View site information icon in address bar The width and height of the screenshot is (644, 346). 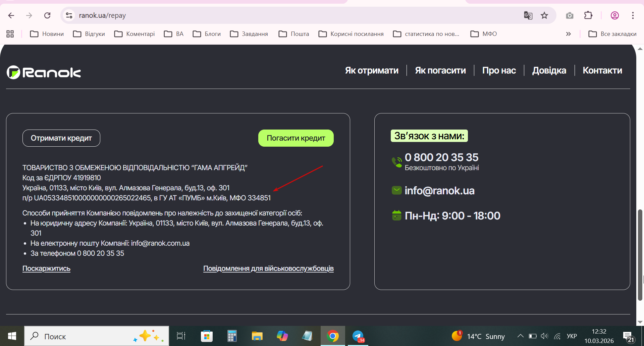click(x=69, y=15)
